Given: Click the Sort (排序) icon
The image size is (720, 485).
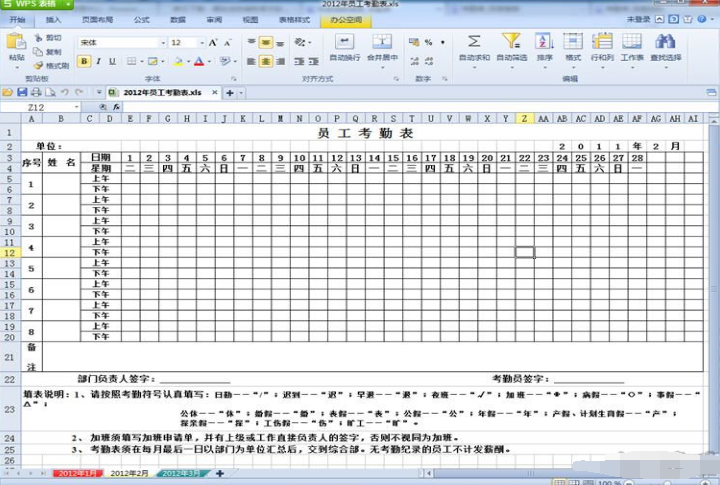Looking at the screenshot, I should point(544,42).
